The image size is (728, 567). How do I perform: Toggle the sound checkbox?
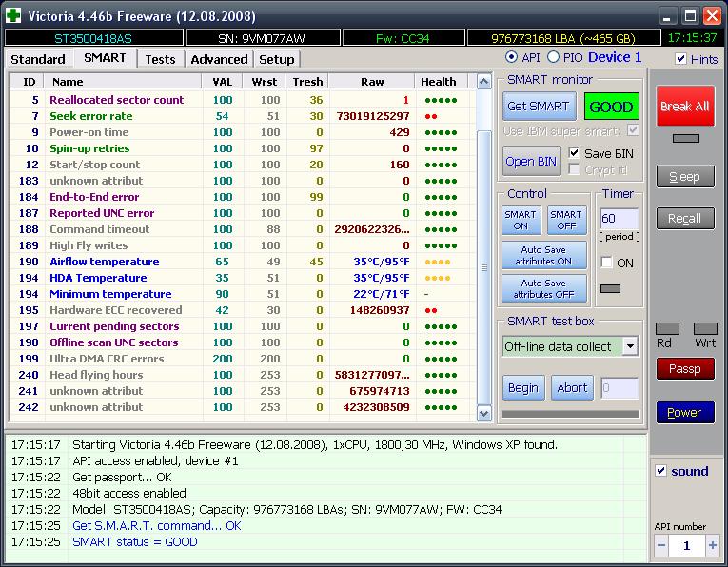661,471
